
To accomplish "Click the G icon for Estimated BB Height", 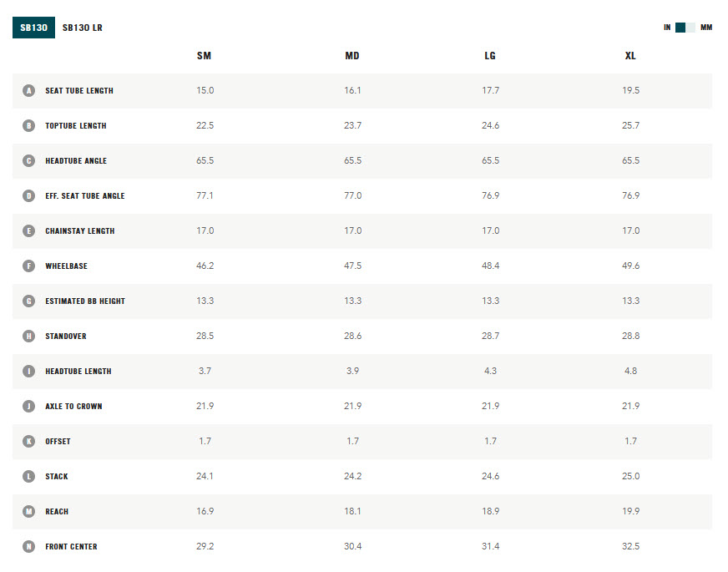I will [28, 301].
